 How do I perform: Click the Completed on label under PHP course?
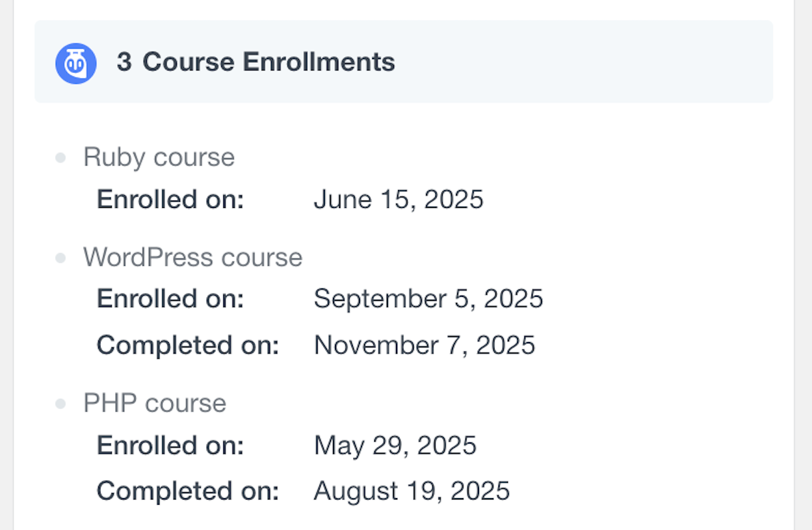188,491
